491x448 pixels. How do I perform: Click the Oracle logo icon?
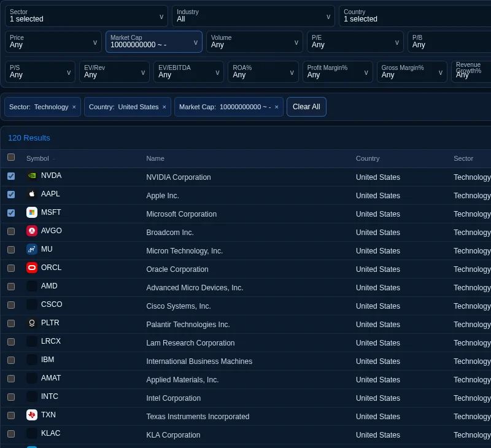(32, 268)
